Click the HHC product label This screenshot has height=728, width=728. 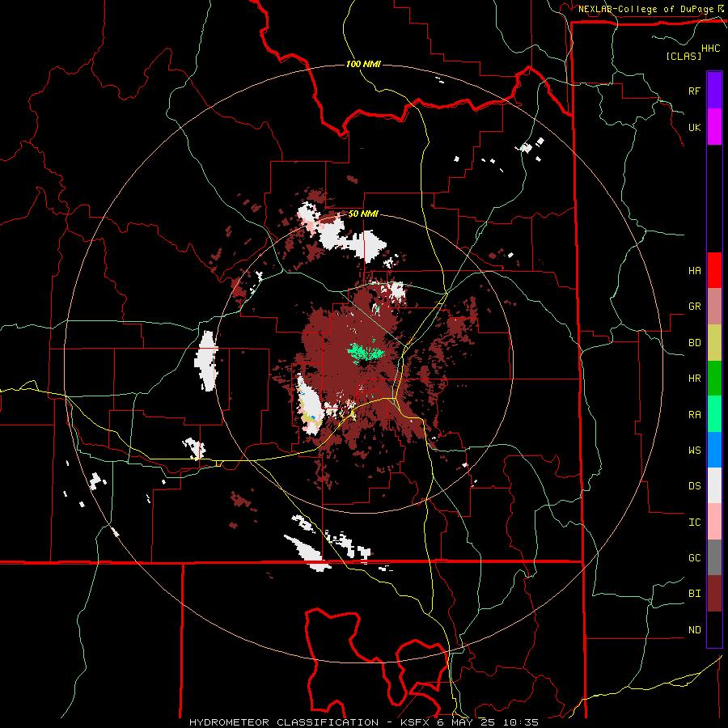(710, 49)
